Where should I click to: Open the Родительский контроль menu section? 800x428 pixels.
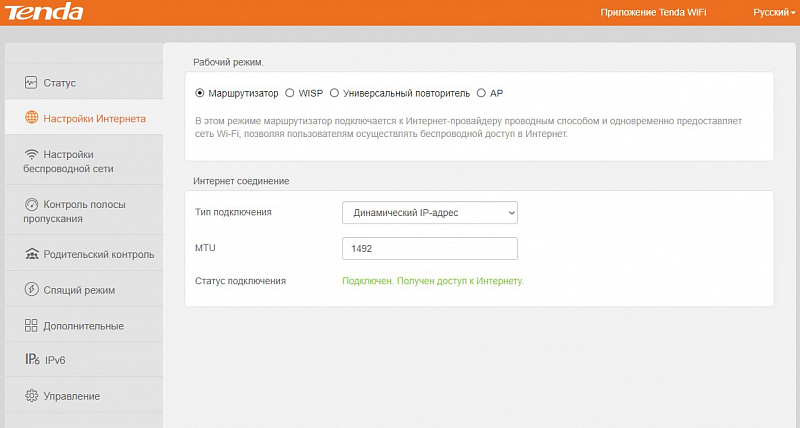pyautogui.click(x=98, y=254)
